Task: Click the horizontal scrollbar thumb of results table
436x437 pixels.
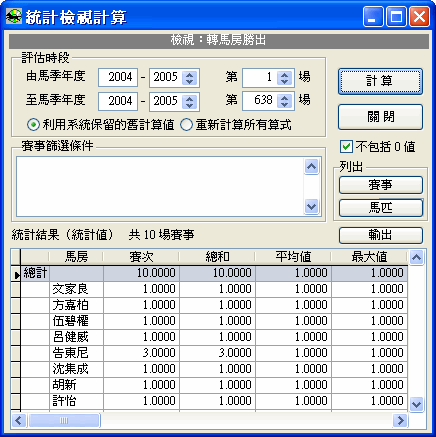Action: pos(64,421)
